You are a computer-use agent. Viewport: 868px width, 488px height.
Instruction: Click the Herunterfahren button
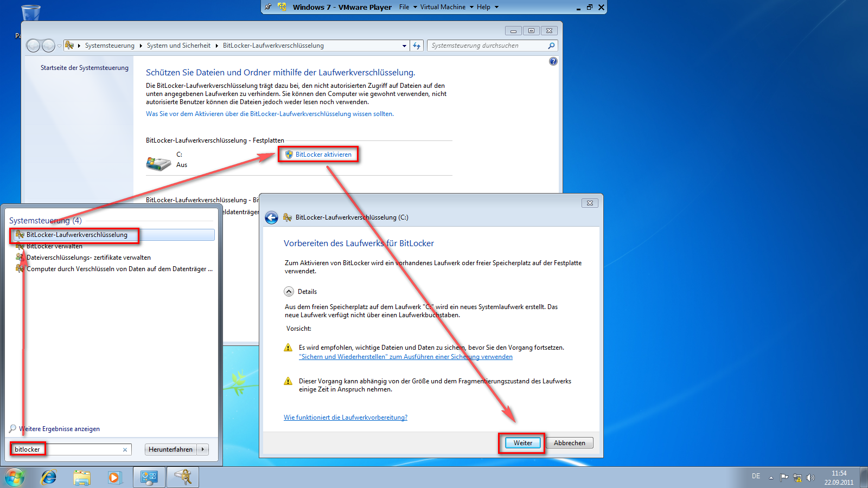click(x=170, y=450)
